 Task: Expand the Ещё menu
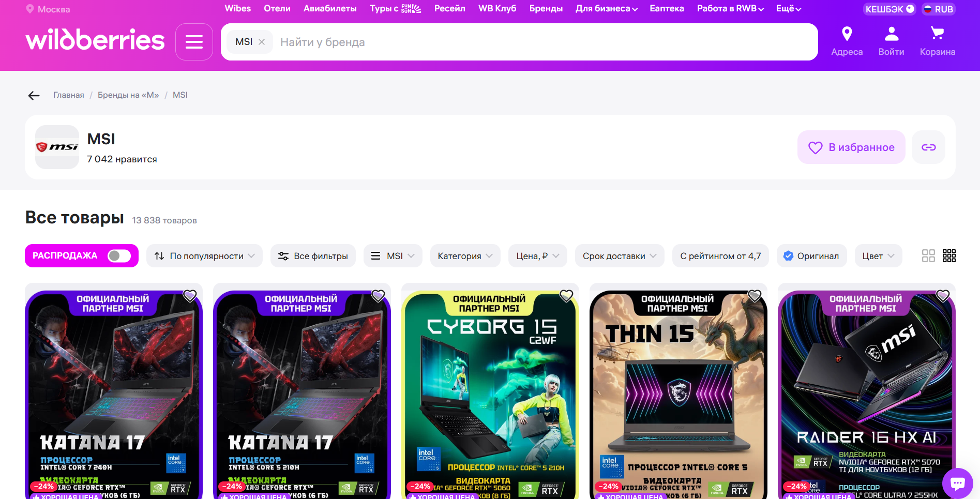[x=788, y=8]
